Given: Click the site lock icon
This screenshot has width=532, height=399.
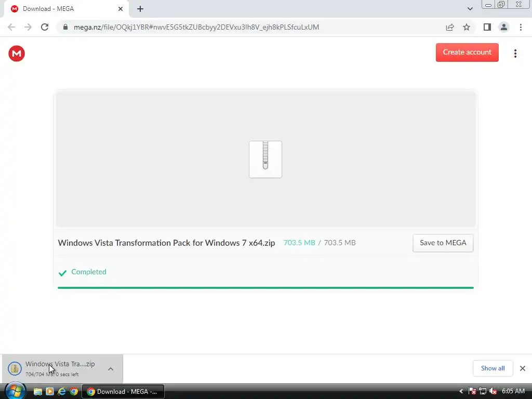Looking at the screenshot, I should [65, 27].
